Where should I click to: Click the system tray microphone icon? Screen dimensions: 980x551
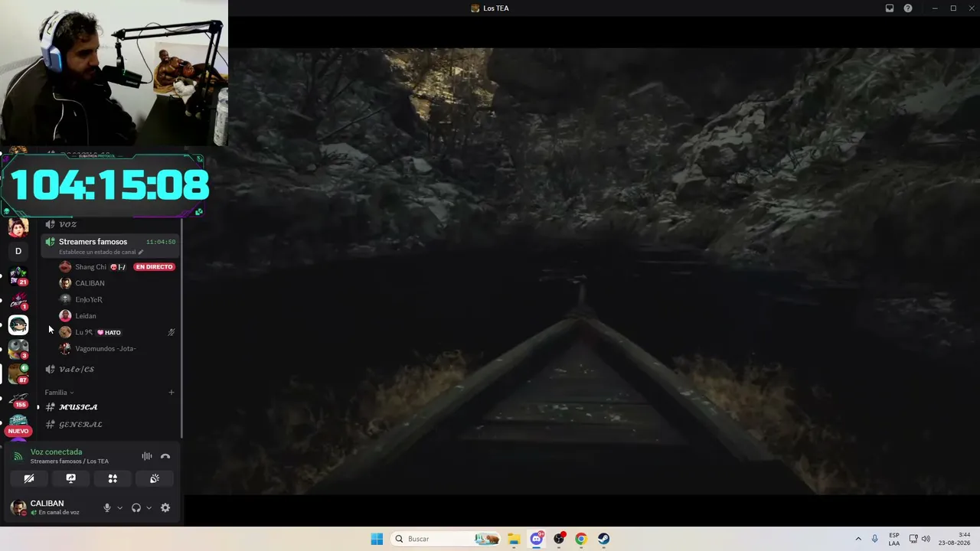click(x=875, y=539)
